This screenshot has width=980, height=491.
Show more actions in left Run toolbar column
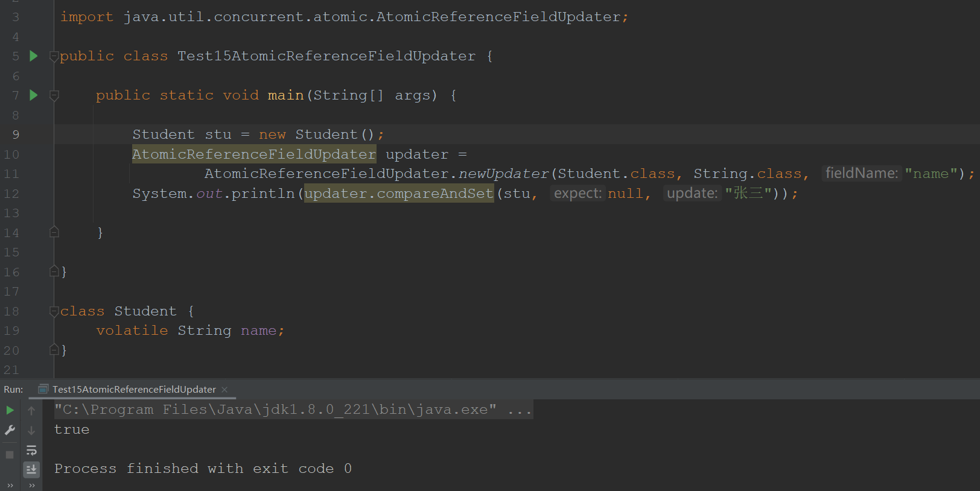coord(10,485)
